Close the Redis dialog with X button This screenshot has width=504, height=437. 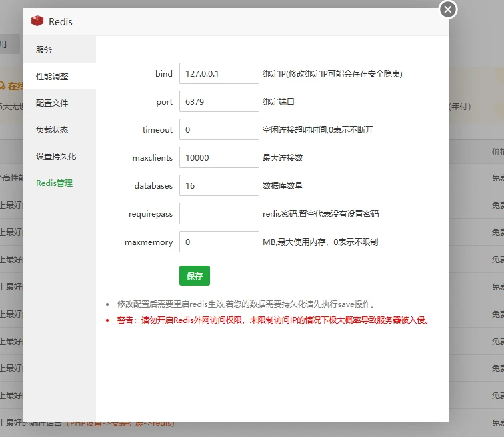[x=448, y=9]
